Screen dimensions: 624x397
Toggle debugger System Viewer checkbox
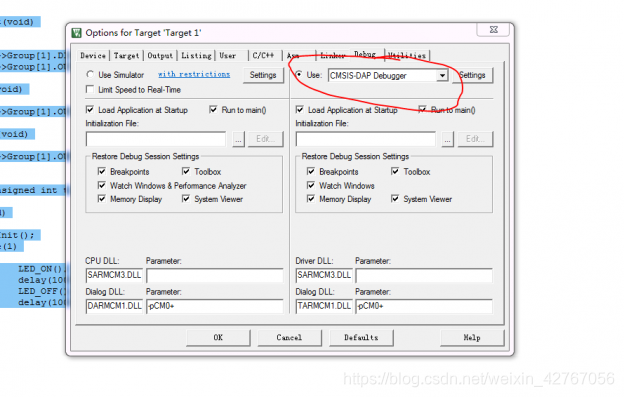tap(395, 198)
